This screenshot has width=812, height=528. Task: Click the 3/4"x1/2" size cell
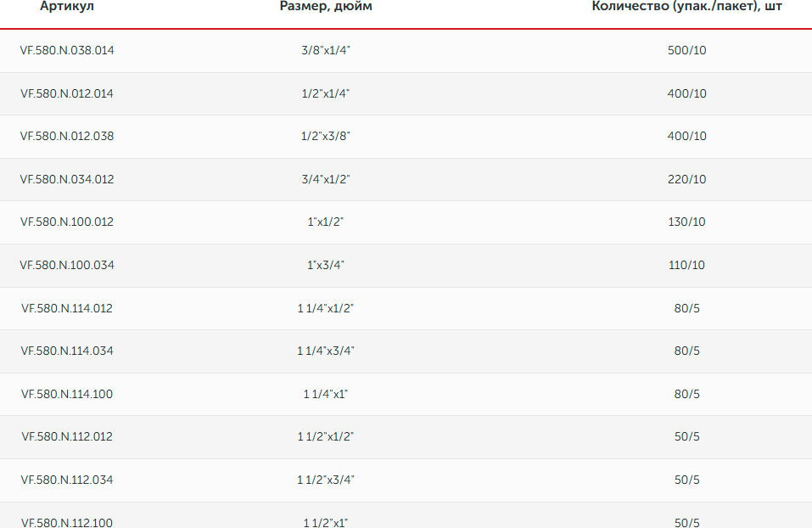click(326, 179)
